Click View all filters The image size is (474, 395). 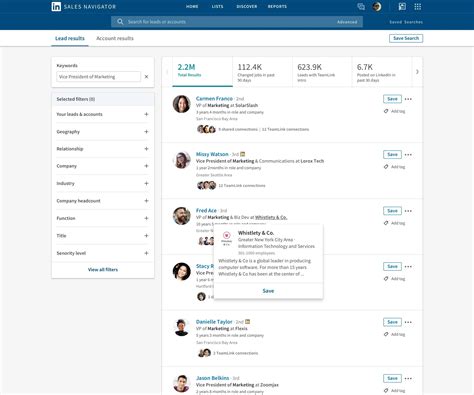coord(103,270)
